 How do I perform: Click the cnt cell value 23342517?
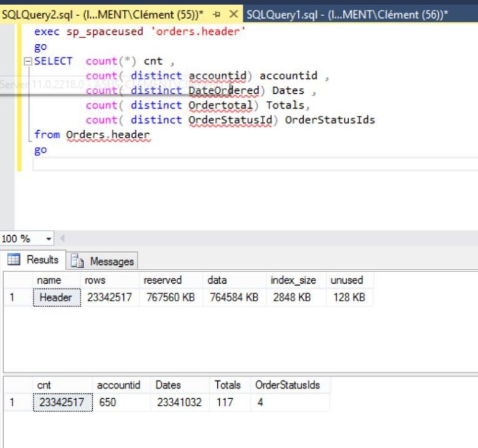(62, 403)
